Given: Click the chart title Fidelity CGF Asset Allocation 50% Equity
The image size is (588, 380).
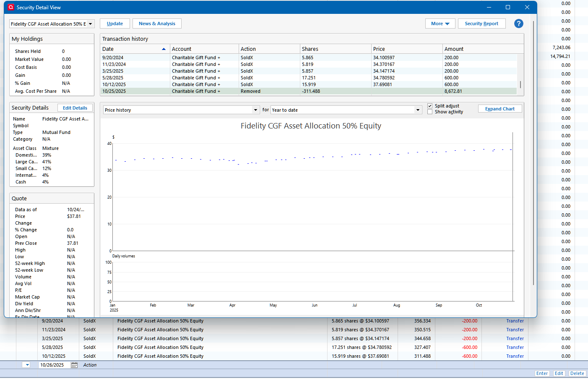Looking at the screenshot, I should coord(311,126).
